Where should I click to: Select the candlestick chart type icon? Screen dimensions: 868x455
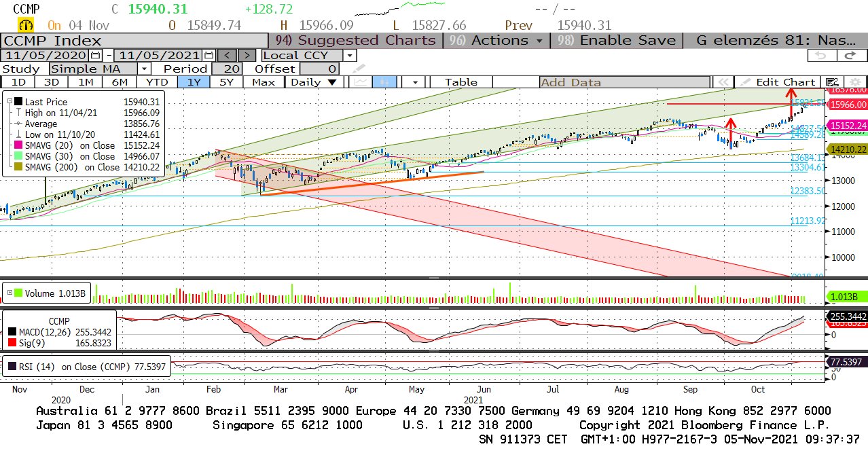385,82
